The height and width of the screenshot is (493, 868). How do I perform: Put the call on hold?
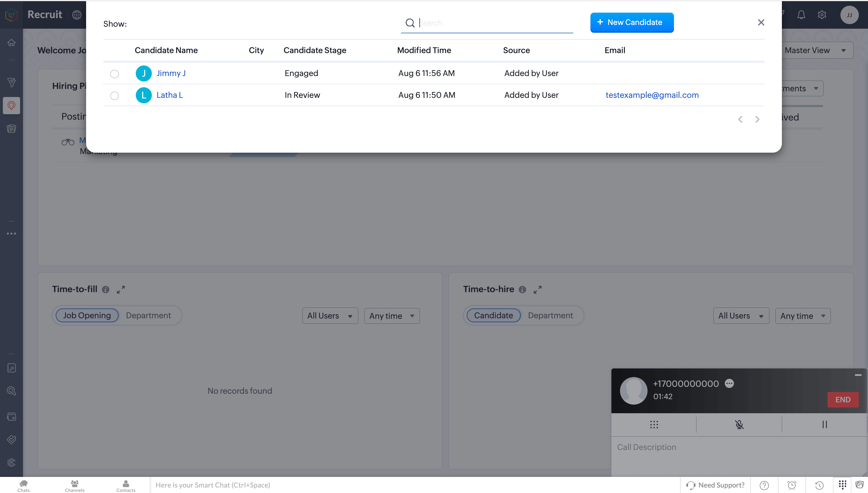point(824,425)
